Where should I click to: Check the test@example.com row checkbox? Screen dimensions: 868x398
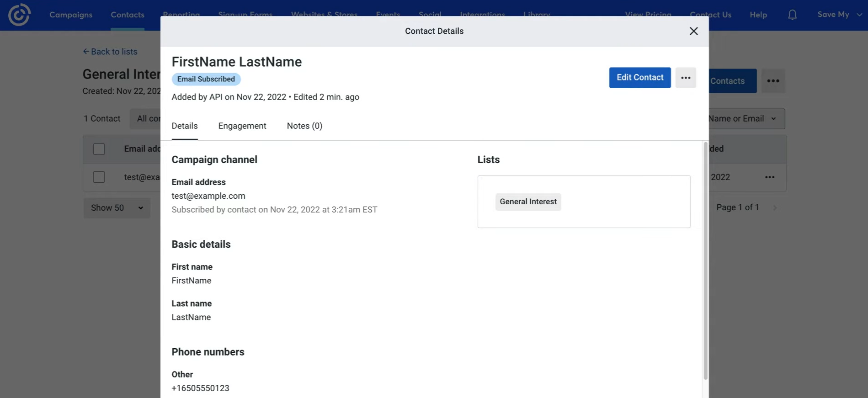(x=99, y=177)
